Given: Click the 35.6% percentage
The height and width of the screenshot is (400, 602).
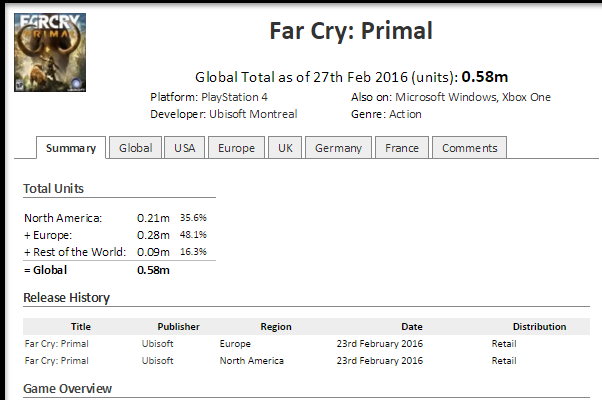Looking at the screenshot, I should [x=193, y=218].
